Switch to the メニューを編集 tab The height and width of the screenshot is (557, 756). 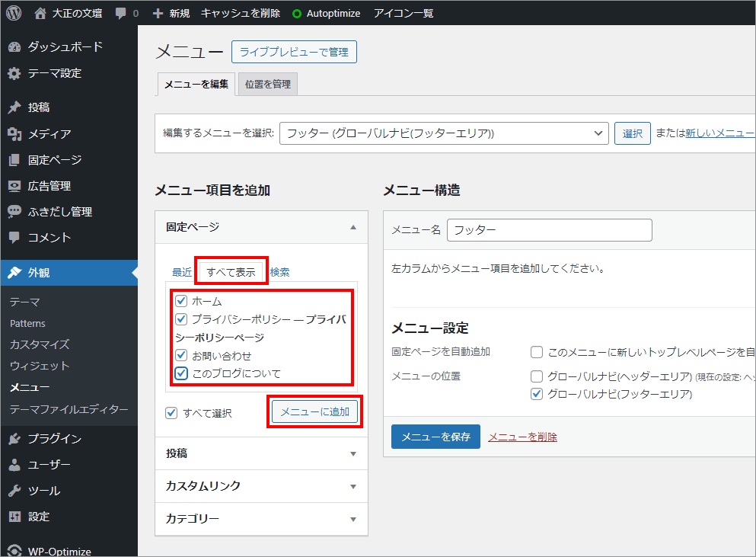[196, 85]
